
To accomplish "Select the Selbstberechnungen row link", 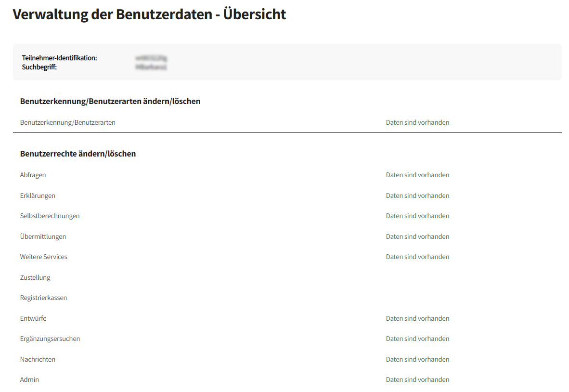I will [x=50, y=216].
